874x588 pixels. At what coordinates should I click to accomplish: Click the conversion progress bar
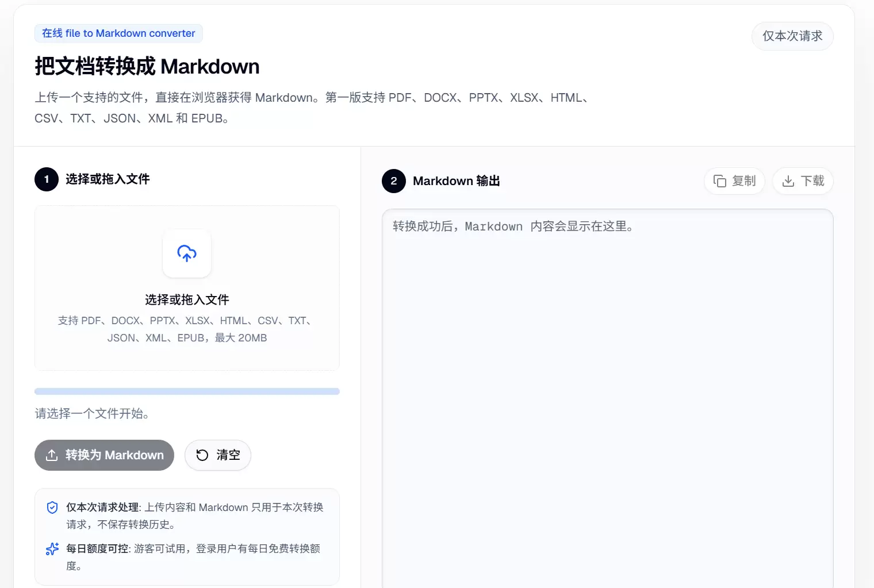(187, 391)
